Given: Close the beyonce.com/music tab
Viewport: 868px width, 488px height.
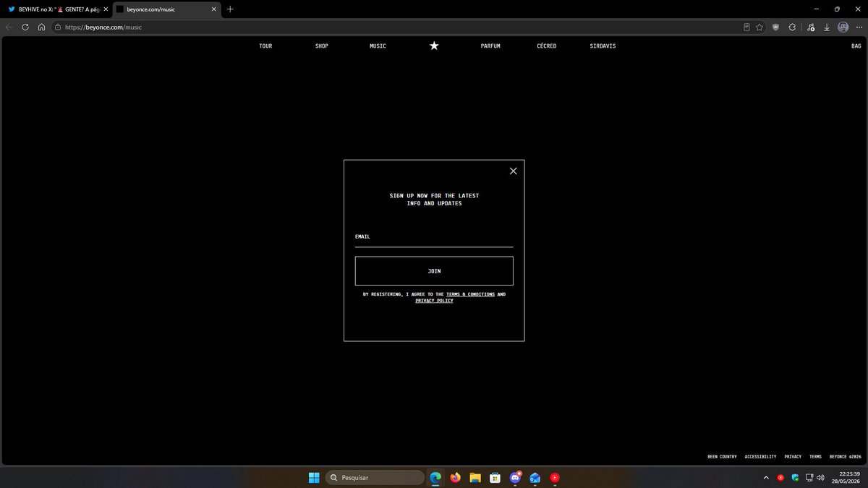Looking at the screenshot, I should (x=213, y=9).
